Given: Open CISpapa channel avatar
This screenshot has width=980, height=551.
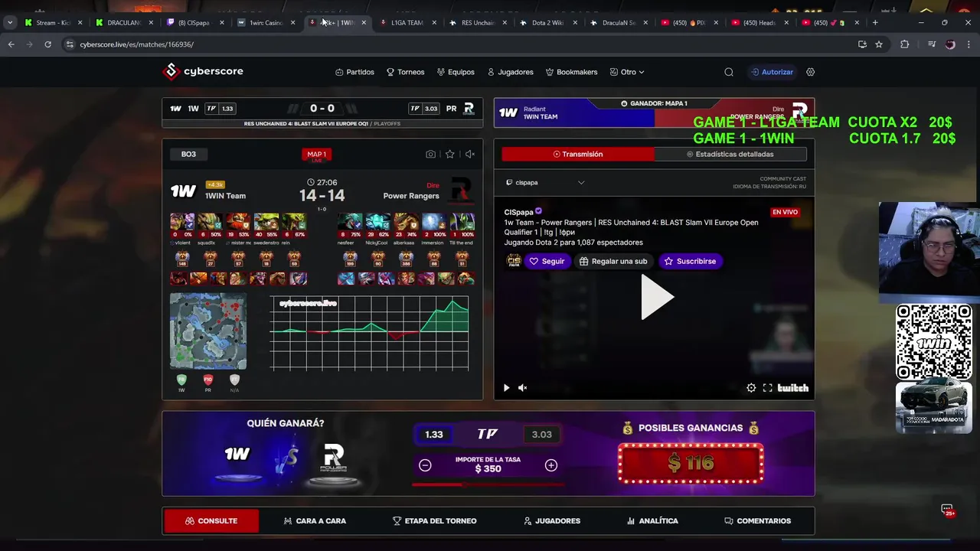Looking at the screenshot, I should coord(513,261).
